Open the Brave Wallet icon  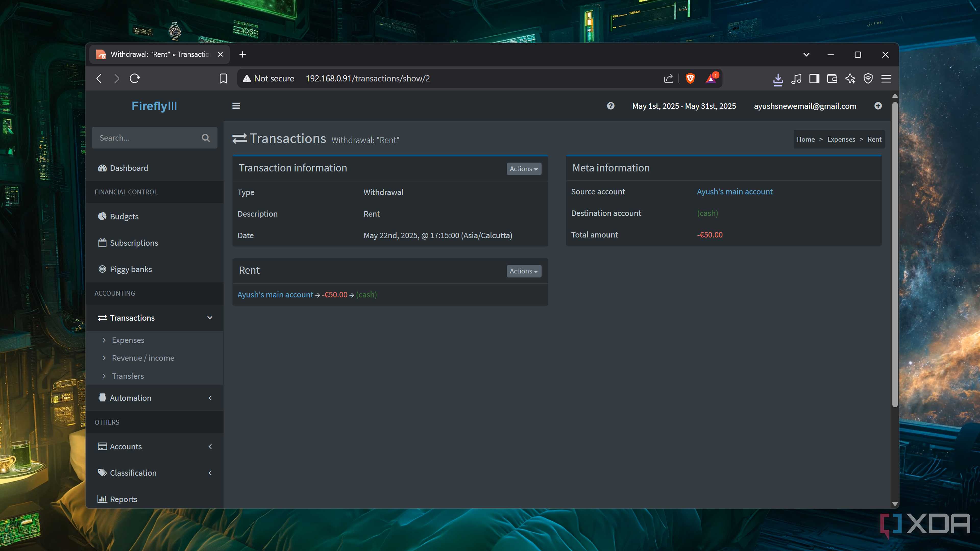[832, 78]
